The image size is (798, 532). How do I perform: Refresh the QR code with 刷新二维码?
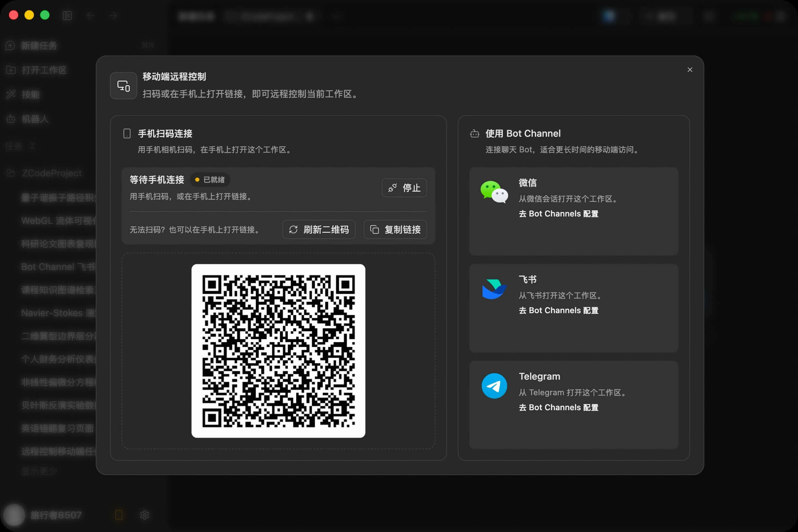click(319, 230)
